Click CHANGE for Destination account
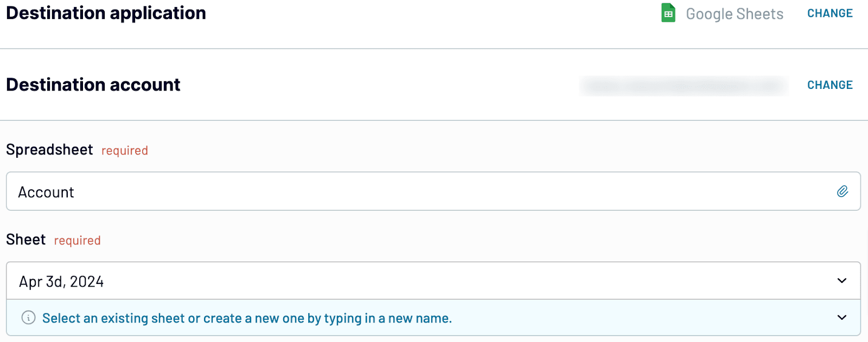Screen dimensions: 868x342 point(830,85)
